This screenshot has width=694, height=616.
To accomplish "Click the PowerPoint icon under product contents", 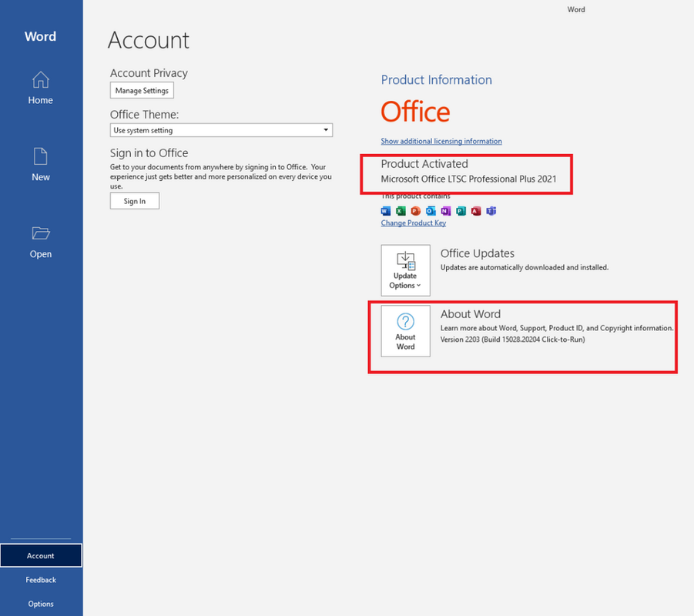I will [x=416, y=211].
